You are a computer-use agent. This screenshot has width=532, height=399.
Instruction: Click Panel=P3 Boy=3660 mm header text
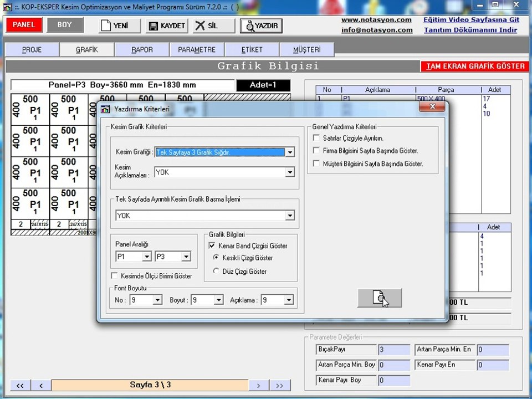pos(122,85)
